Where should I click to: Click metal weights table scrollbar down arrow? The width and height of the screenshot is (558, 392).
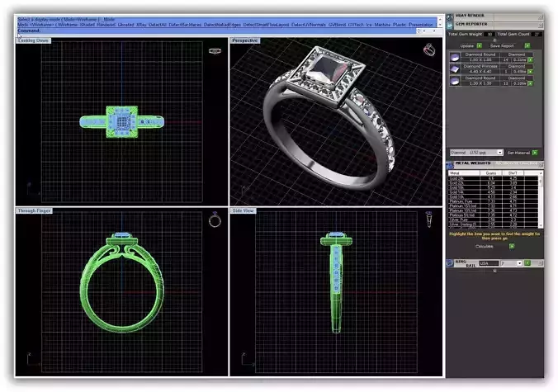[x=541, y=225]
